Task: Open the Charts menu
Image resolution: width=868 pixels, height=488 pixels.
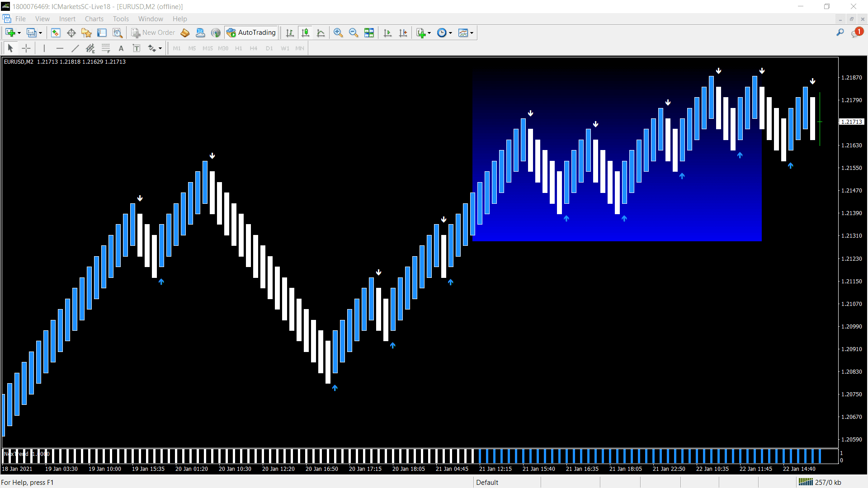Action: [x=94, y=19]
